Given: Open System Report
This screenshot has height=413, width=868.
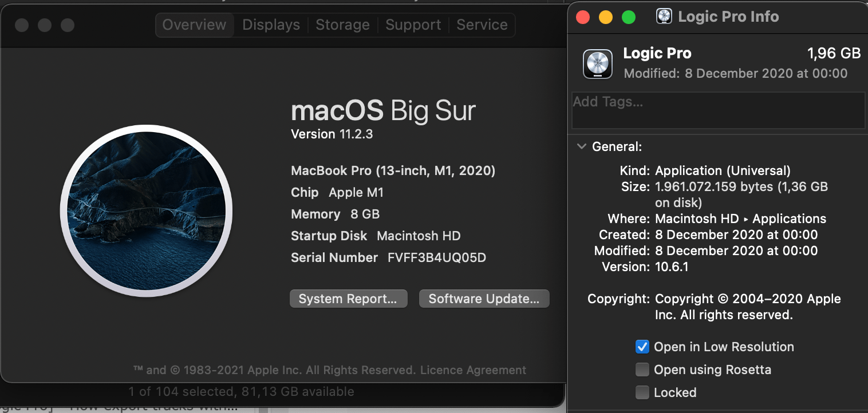Looking at the screenshot, I should coord(348,299).
